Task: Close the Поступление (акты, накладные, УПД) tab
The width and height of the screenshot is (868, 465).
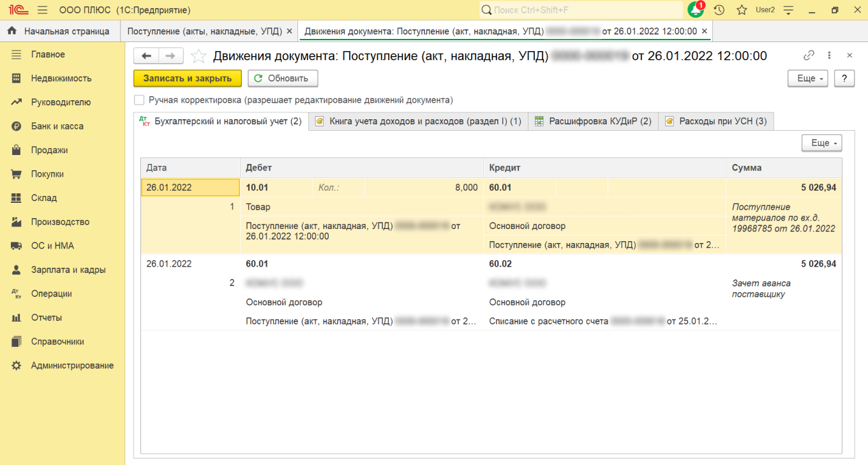Action: click(289, 31)
